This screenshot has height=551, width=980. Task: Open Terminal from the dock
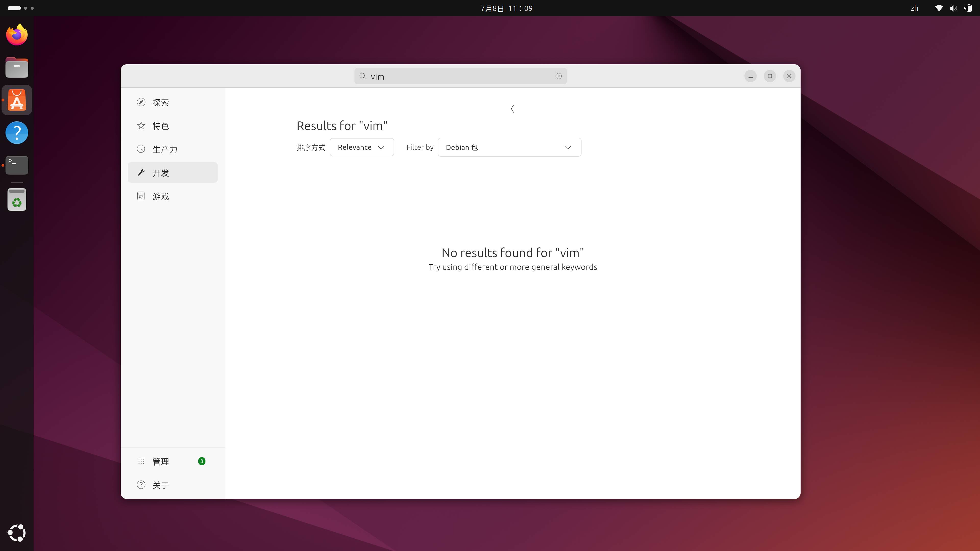tap(17, 165)
